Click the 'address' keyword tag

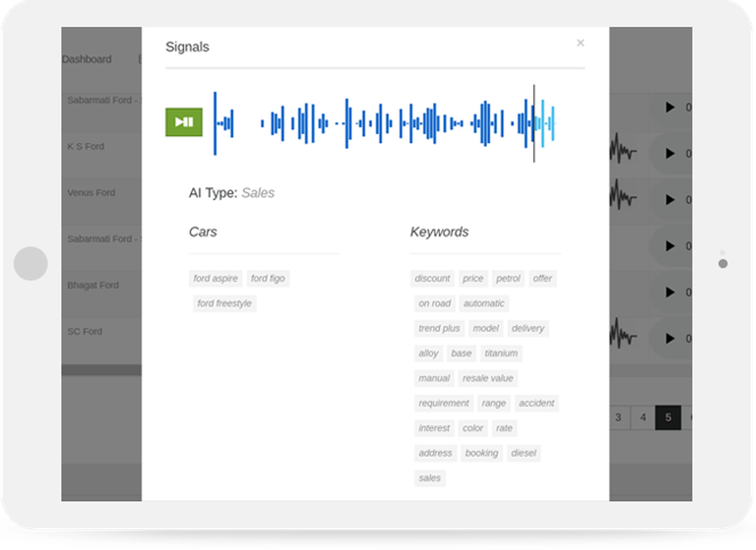[x=435, y=454]
